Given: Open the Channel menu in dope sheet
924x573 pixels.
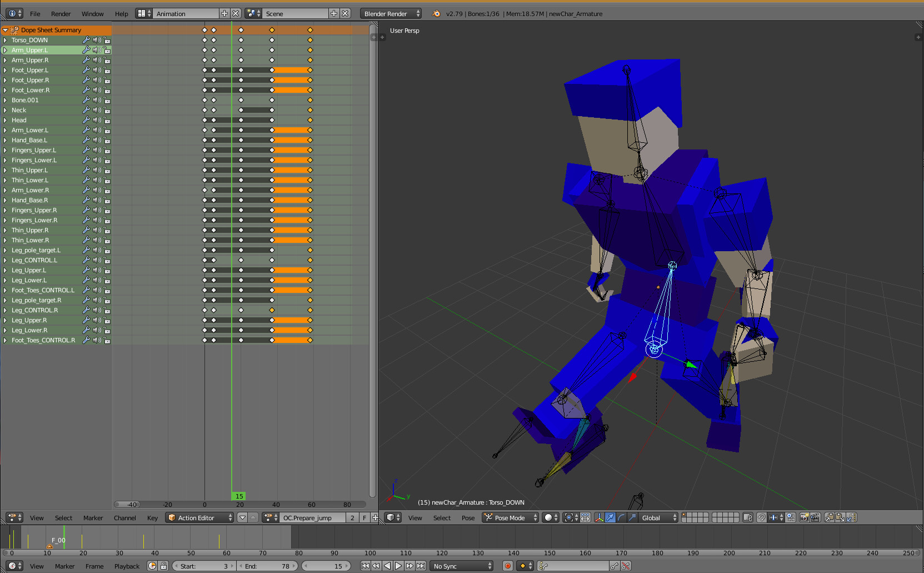Looking at the screenshot, I should point(124,517).
